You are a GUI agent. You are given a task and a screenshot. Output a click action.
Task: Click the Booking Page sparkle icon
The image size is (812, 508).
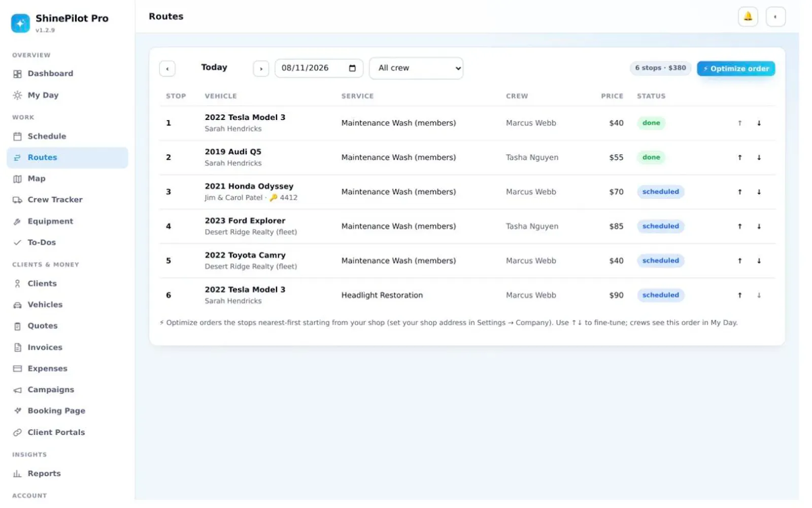point(17,411)
